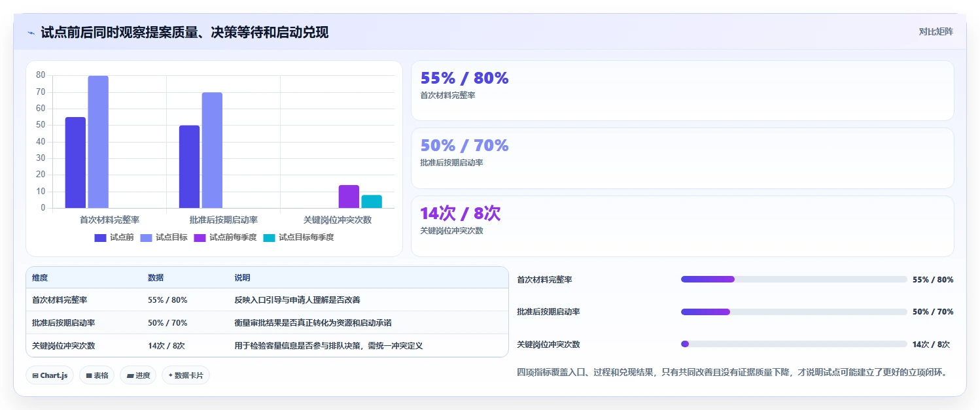The width and height of the screenshot is (980, 410).
Task: Toggle the 试点前 legend swatch
Action: pos(100,237)
